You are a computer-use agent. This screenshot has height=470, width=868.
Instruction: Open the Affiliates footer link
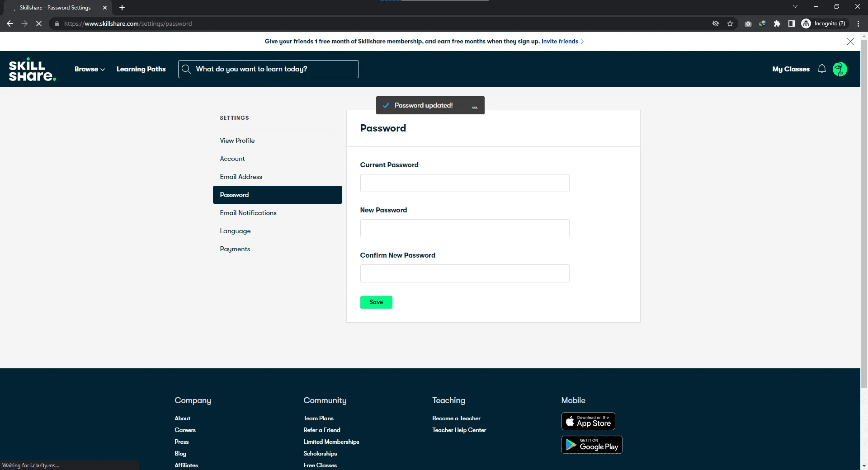(x=186, y=465)
